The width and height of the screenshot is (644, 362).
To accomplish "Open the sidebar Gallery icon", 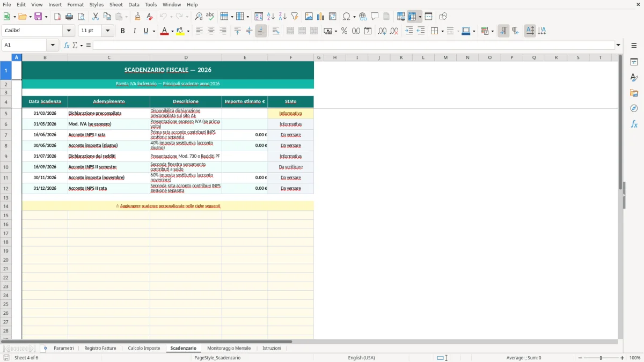I will pos(634,93).
